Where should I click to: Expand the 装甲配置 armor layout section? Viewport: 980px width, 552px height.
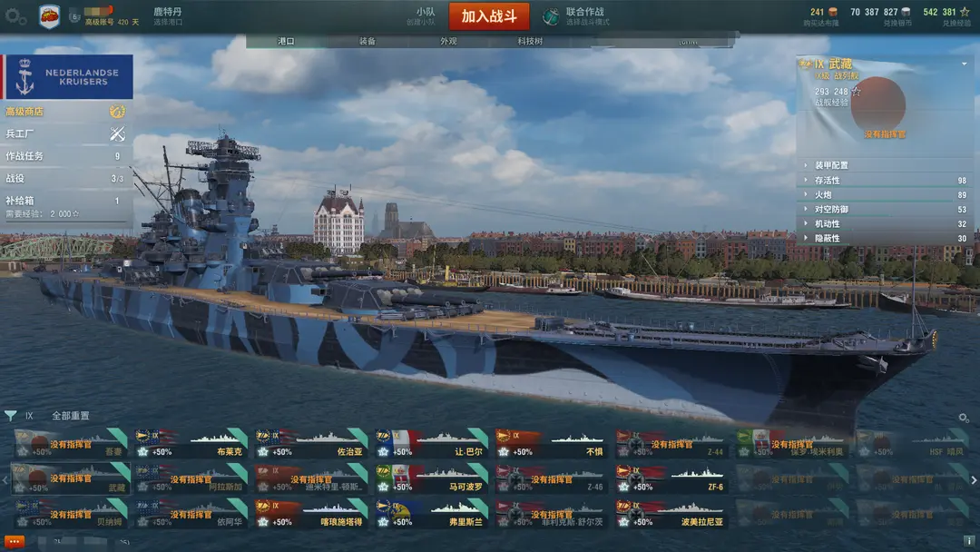pos(887,165)
